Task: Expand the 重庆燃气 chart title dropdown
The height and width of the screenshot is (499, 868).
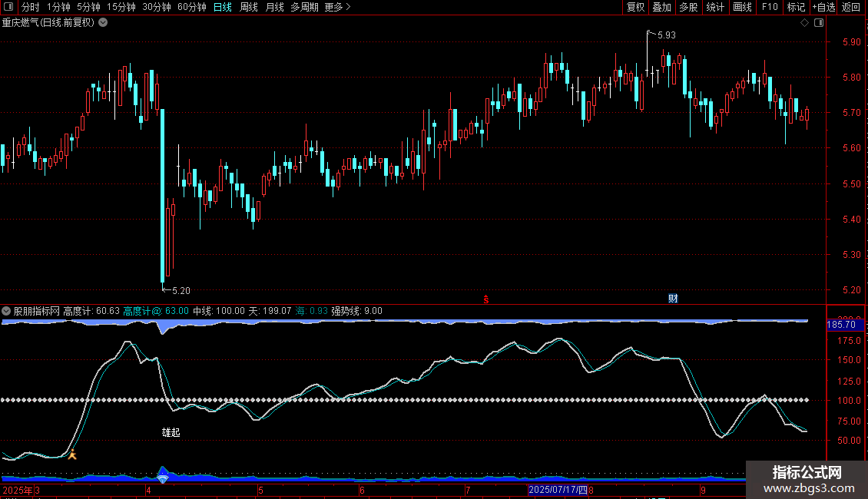Action: pos(104,22)
